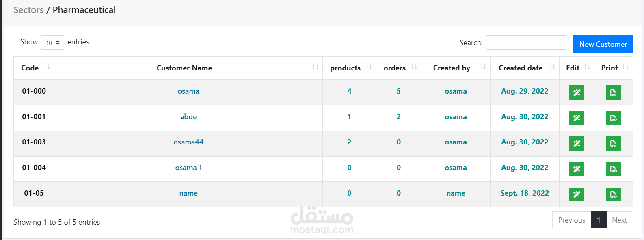Open customer osama in row 01-000
644x240 pixels.
188,91
